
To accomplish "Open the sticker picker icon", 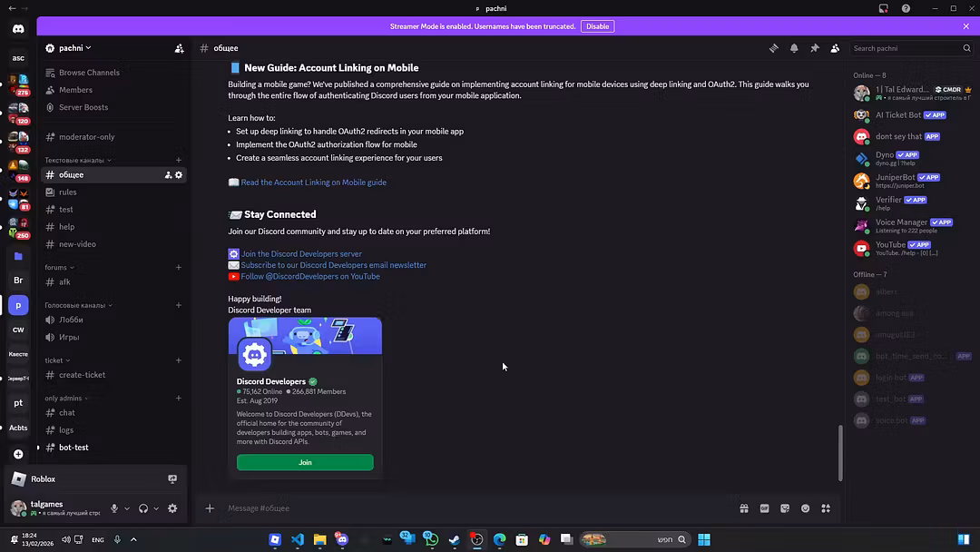I will click(785, 508).
